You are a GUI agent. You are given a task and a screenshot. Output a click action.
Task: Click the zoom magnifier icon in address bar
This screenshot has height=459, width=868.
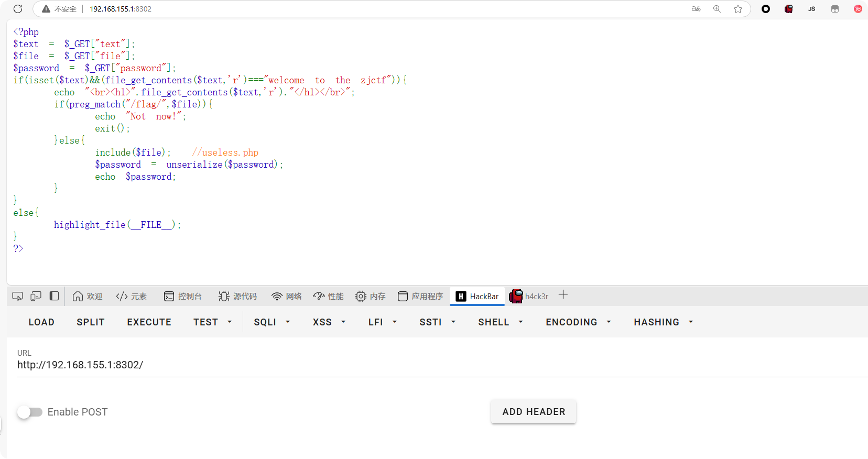point(717,9)
